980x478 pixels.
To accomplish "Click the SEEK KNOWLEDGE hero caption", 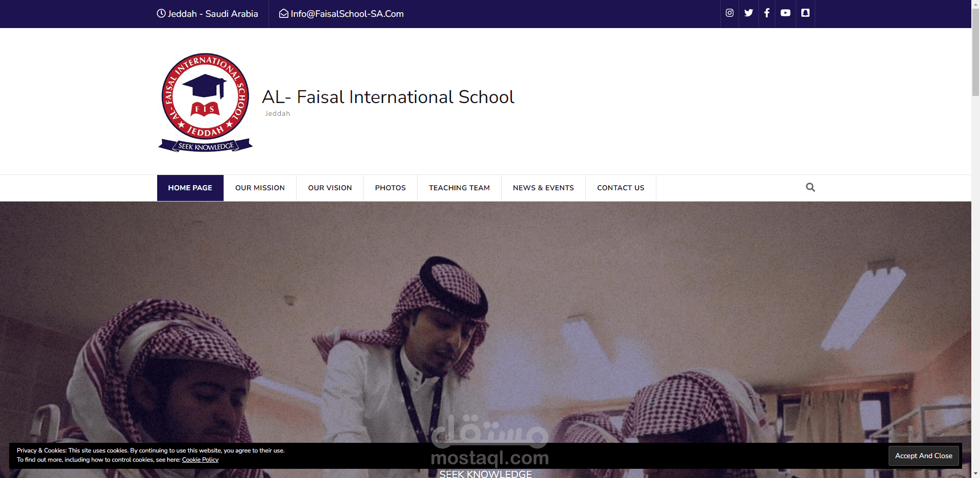I will (x=485, y=474).
